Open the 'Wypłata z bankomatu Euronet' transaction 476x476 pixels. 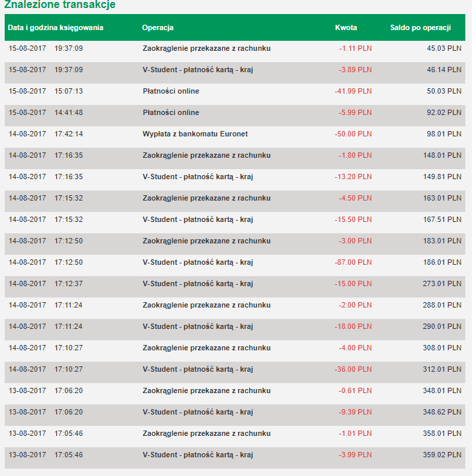195,134
